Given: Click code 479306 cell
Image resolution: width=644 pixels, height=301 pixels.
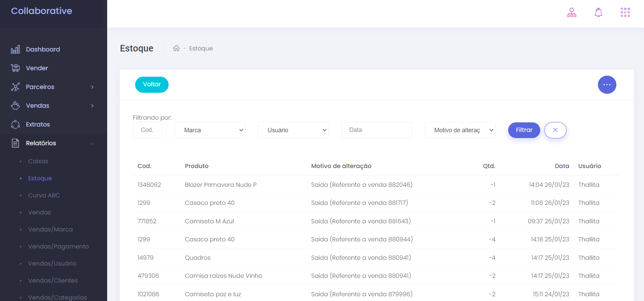Looking at the screenshot, I should [148, 276].
